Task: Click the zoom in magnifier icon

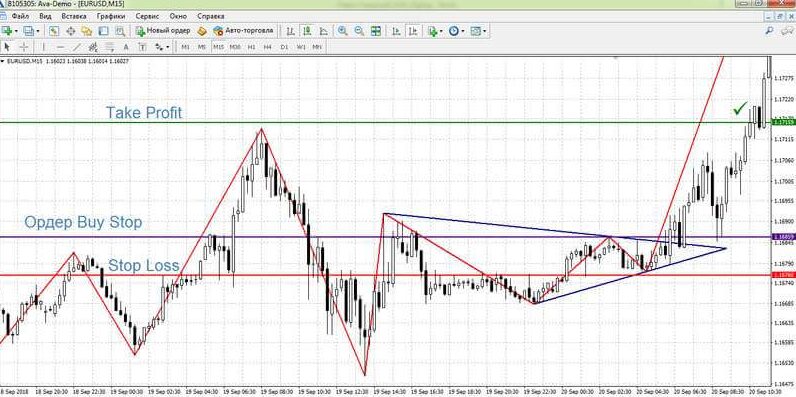Action: tap(343, 31)
